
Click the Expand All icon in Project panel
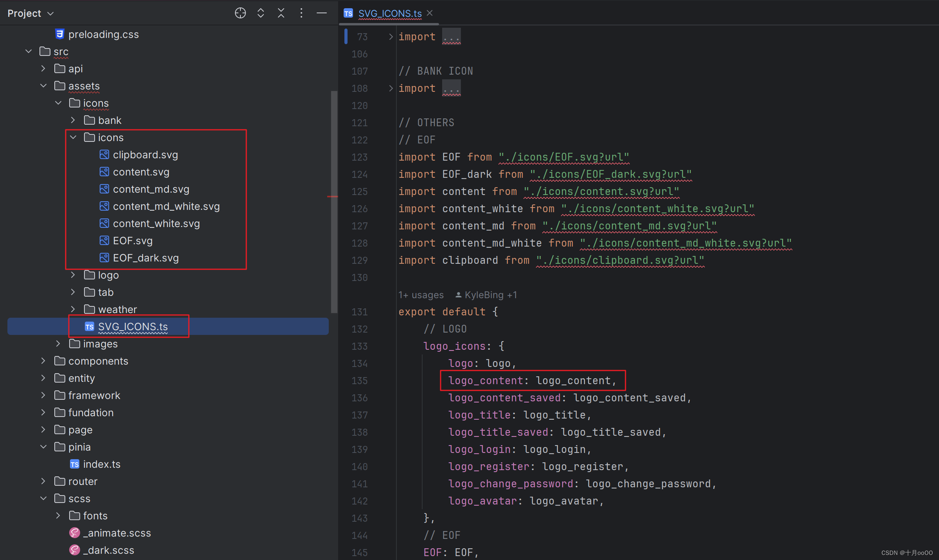[261, 13]
